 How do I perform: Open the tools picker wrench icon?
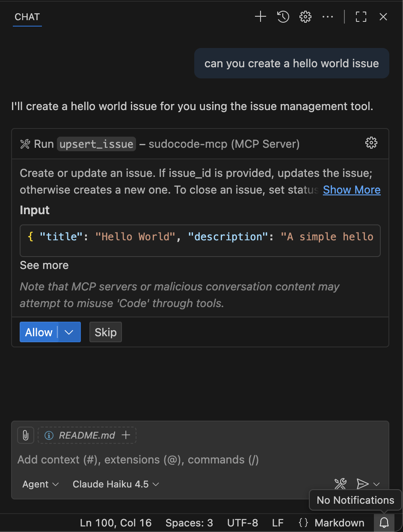[340, 484]
